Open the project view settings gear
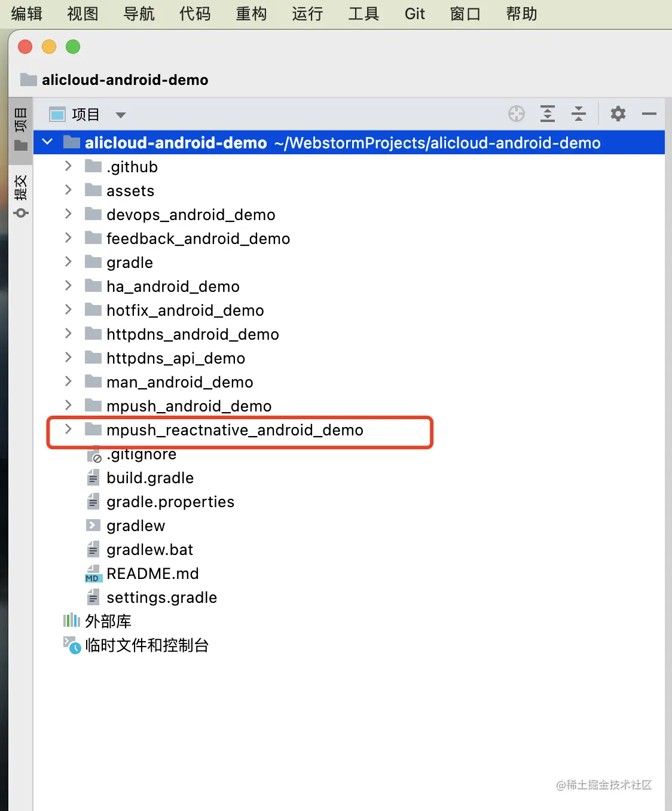The height and width of the screenshot is (811, 672). pyautogui.click(x=618, y=114)
